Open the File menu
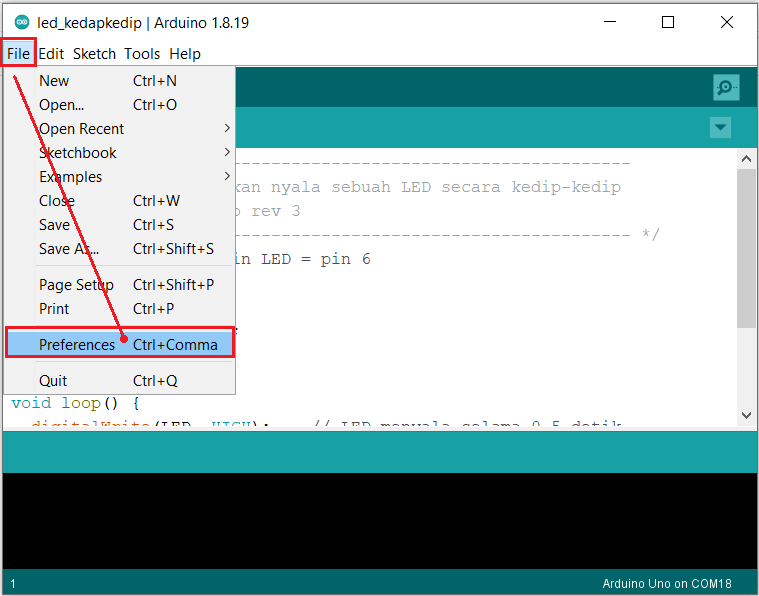Image resolution: width=759 pixels, height=596 pixels. click(x=18, y=53)
